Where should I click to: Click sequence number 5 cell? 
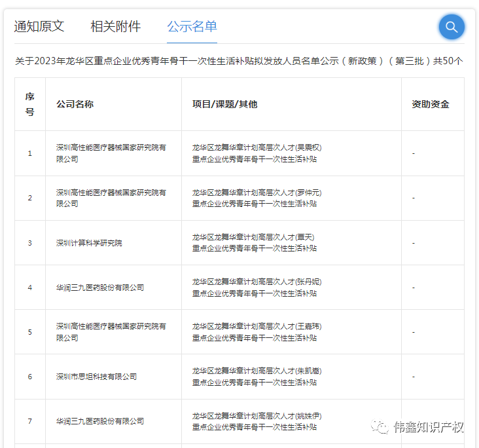coord(30,332)
